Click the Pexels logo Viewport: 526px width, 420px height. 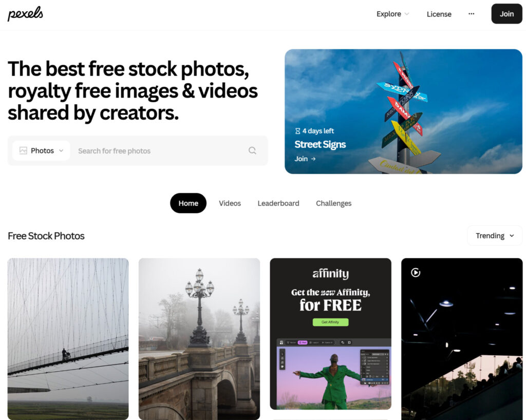26,14
